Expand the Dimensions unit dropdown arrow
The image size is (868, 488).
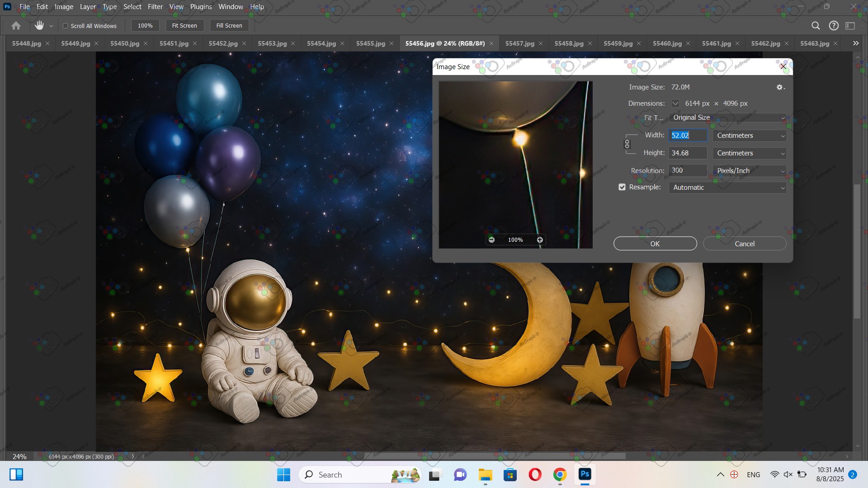pyautogui.click(x=675, y=103)
